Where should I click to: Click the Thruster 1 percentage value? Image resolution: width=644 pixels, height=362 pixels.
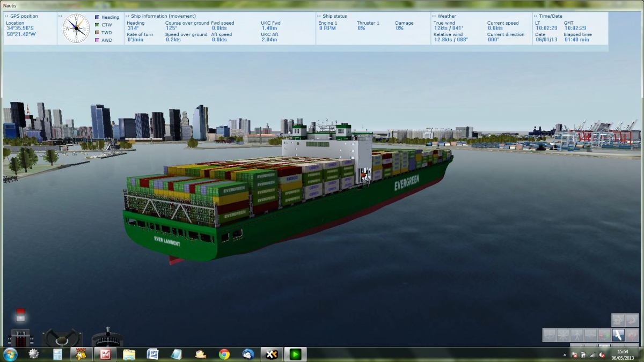coord(361,28)
